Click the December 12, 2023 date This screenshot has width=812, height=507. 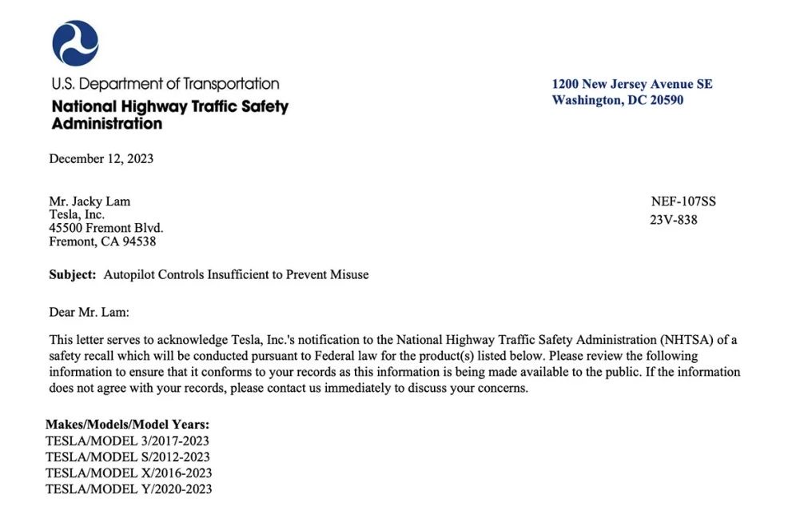101,158
